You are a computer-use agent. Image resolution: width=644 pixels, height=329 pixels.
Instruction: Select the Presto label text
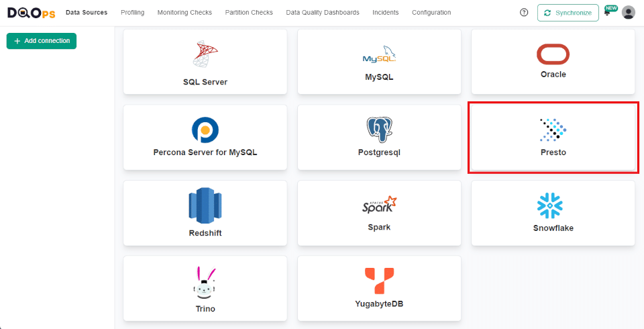(x=553, y=152)
